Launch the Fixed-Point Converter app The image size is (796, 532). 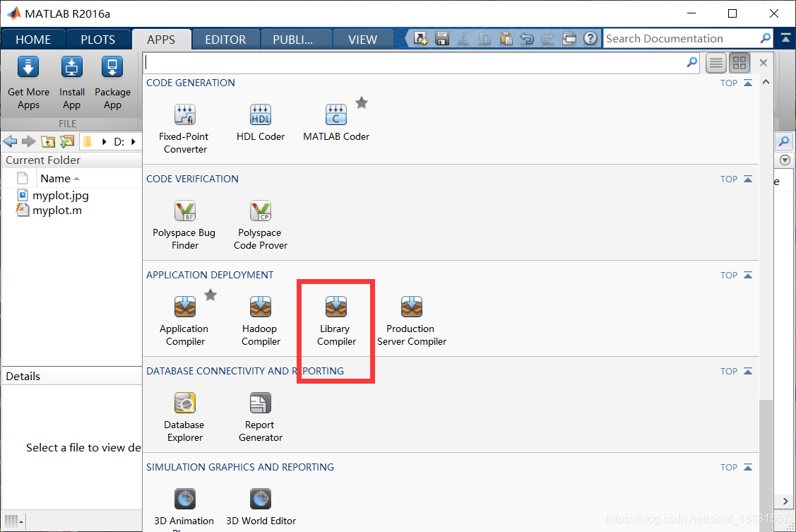(185, 128)
